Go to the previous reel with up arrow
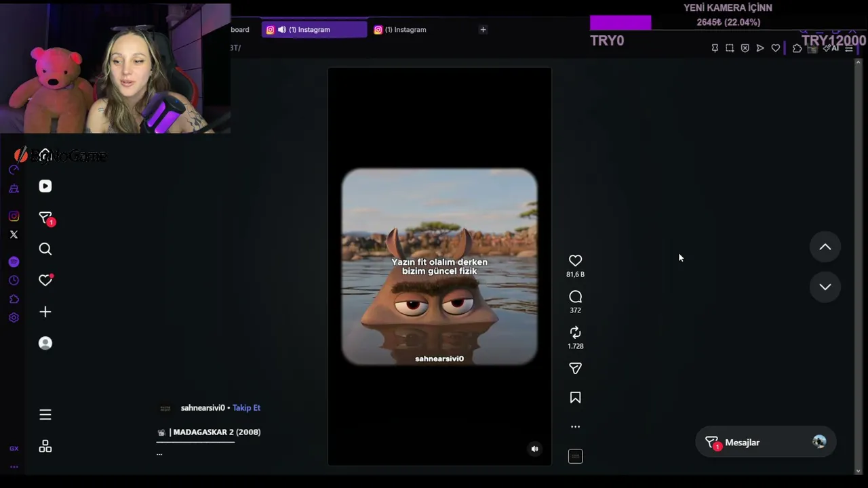The width and height of the screenshot is (868, 488). point(825,247)
